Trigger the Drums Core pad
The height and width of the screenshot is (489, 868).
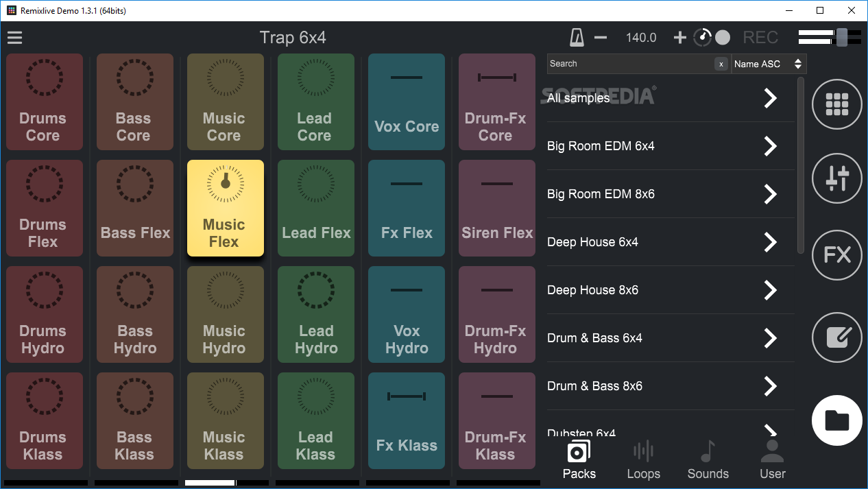(45, 102)
